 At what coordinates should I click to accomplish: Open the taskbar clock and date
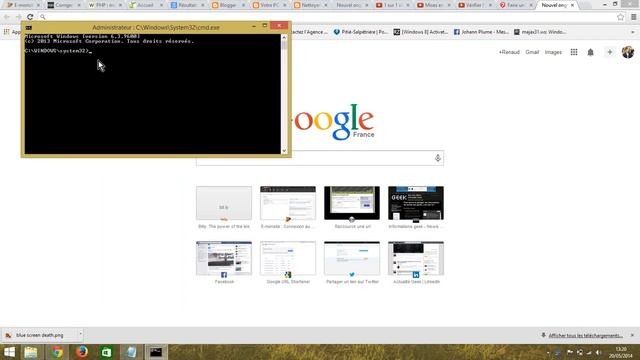621,352
